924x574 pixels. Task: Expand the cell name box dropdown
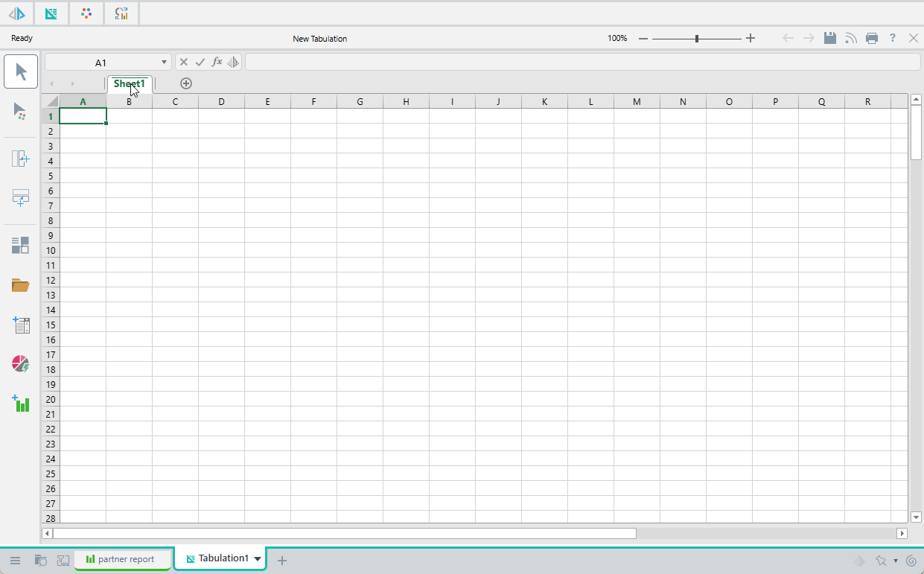pyautogui.click(x=165, y=63)
